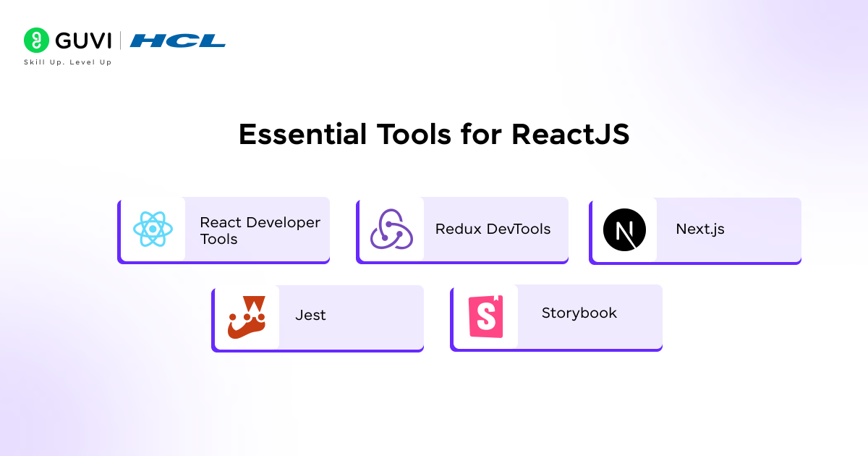Click the blue HCL logo
The height and width of the screenshot is (456, 868).
coord(177,41)
